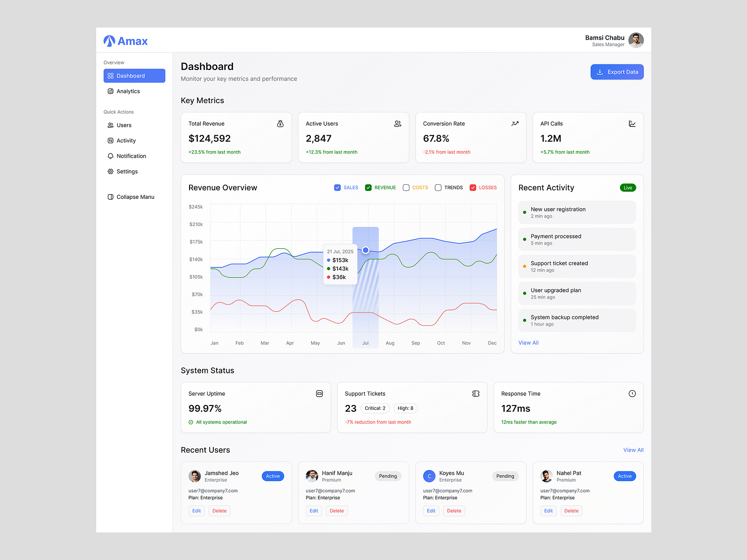This screenshot has height=560, width=747.
Task: Select the highlighted Jul data point on the chart
Action: (x=366, y=250)
